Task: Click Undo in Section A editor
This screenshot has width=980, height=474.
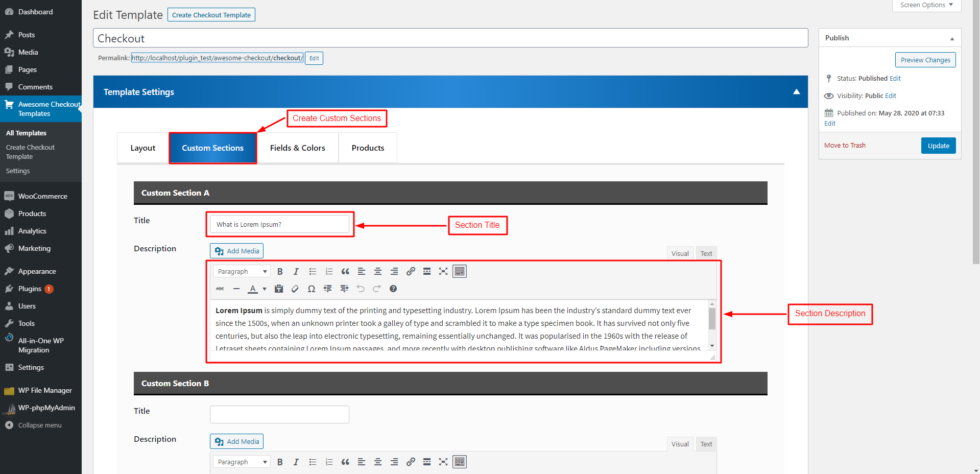Action: (361, 289)
